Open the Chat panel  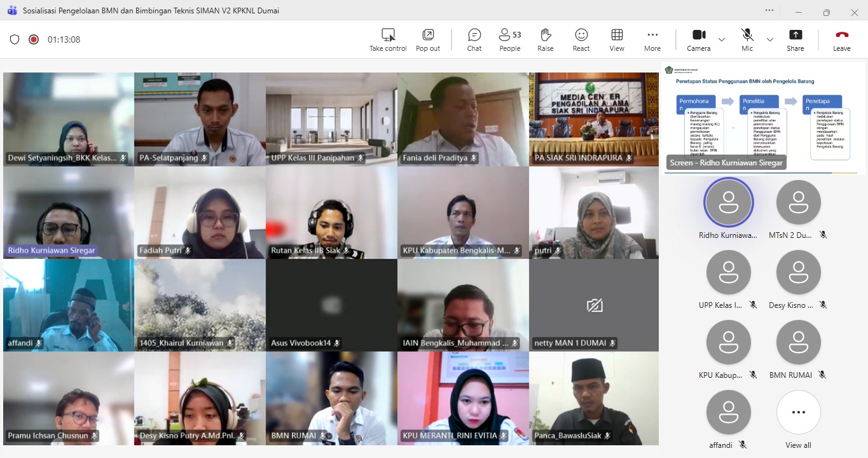pyautogui.click(x=474, y=39)
